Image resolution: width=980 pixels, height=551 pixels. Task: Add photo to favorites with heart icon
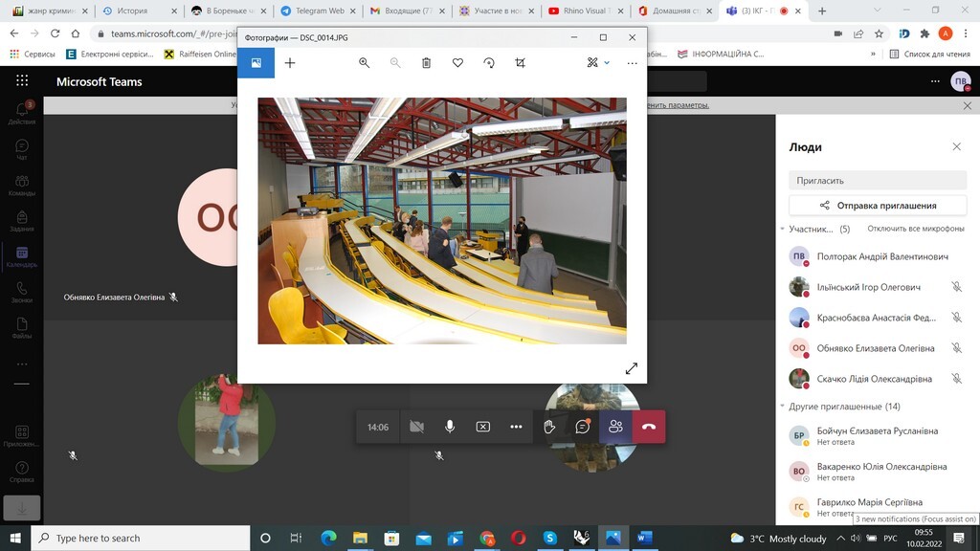[x=457, y=63]
